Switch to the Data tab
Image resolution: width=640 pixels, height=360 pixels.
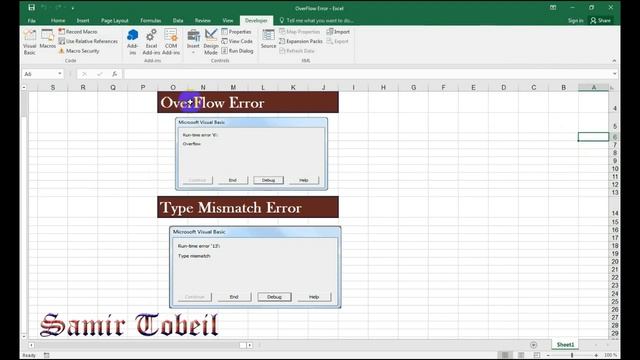coord(178,20)
